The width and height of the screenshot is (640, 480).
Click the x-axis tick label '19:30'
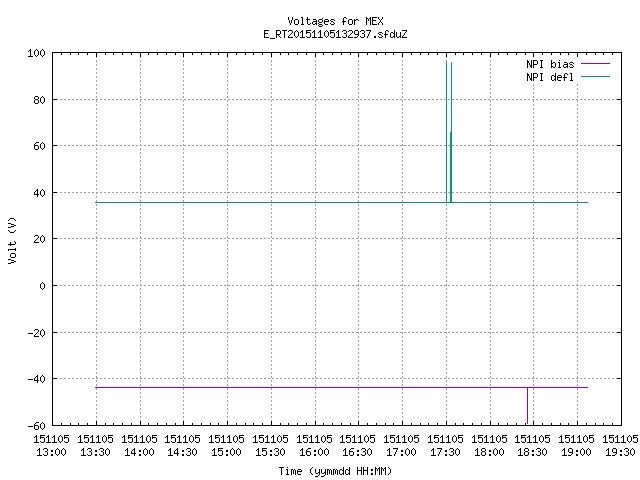point(620,452)
